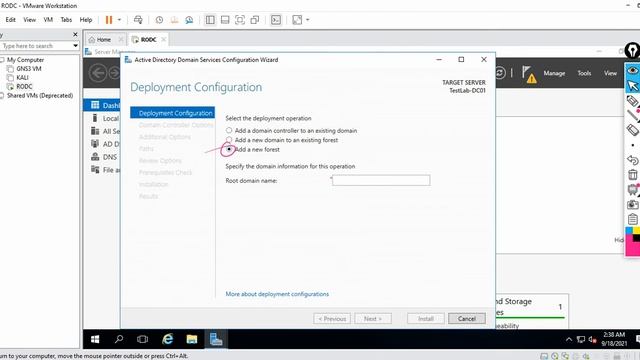The width and height of the screenshot is (640, 360).
Task: Select the cursor pointer annotation tool
Action: (x=633, y=86)
